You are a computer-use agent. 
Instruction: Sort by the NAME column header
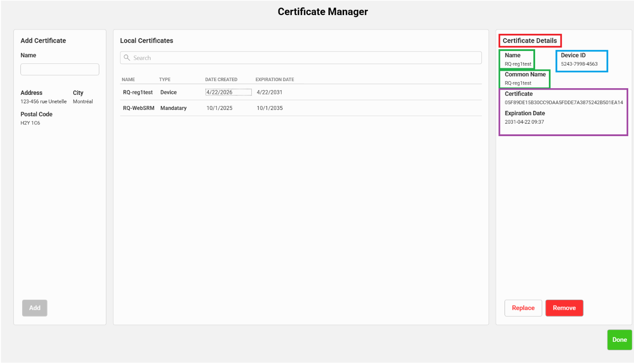pos(128,80)
